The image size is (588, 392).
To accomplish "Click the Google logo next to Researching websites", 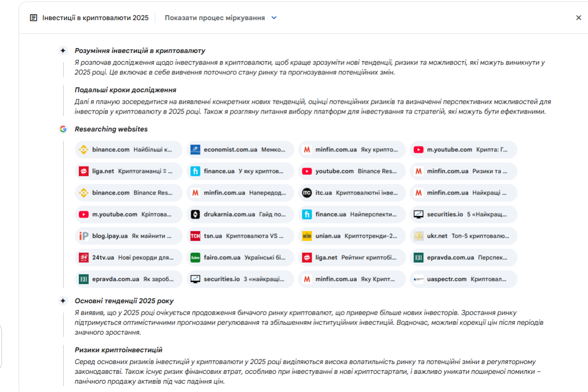I will point(63,129).
